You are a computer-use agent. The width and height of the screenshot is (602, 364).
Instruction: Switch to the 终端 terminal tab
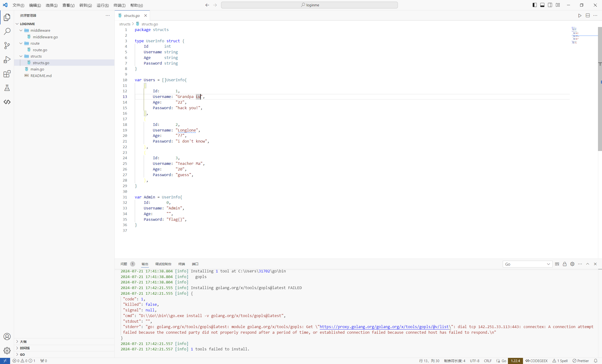click(x=182, y=264)
